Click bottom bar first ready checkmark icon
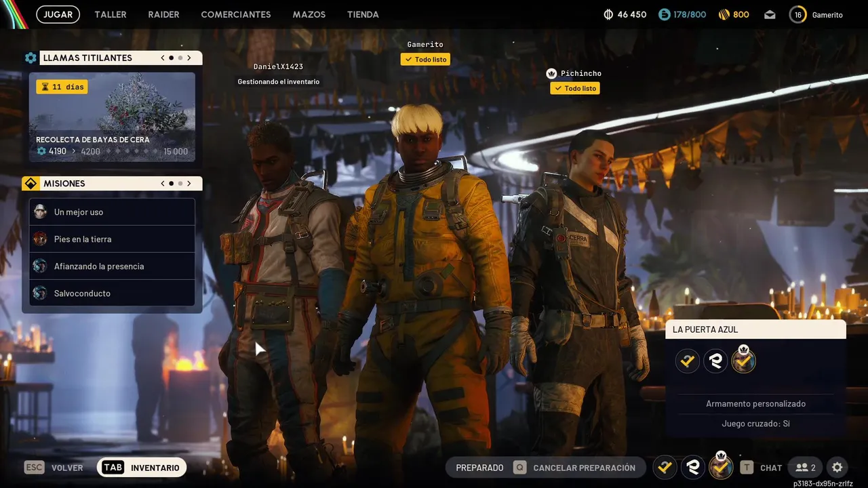 (x=665, y=467)
